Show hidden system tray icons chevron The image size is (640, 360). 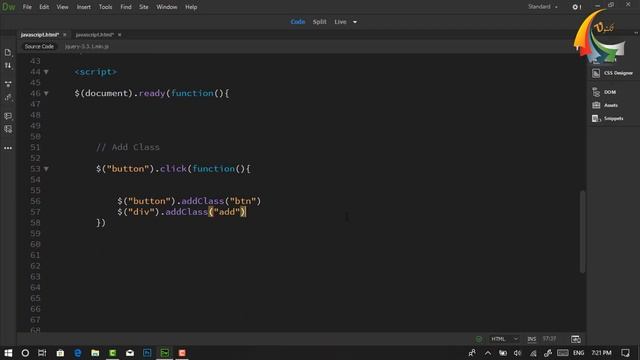[488, 353]
